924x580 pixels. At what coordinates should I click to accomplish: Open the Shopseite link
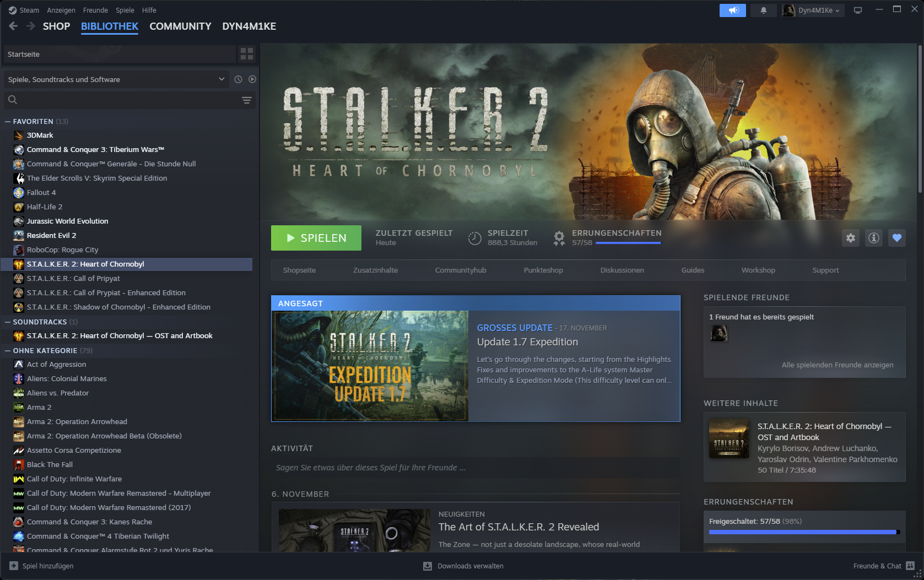pos(299,270)
